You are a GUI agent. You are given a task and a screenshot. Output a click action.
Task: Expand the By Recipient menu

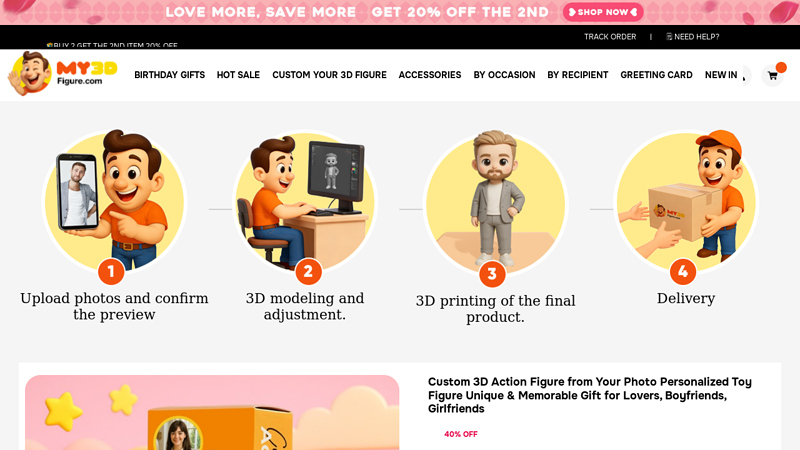pos(578,75)
